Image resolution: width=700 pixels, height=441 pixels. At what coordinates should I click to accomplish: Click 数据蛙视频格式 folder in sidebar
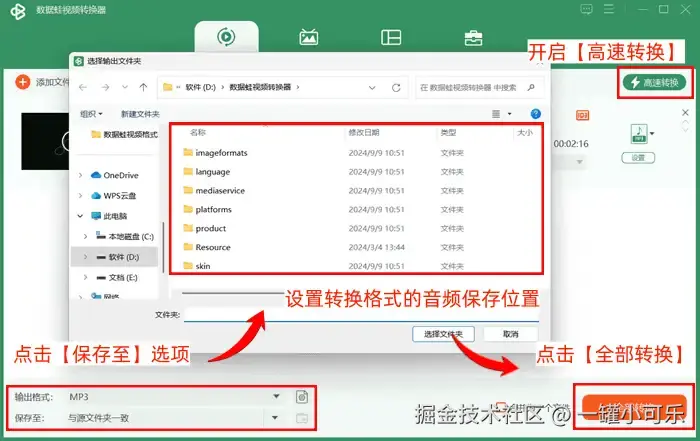point(125,134)
